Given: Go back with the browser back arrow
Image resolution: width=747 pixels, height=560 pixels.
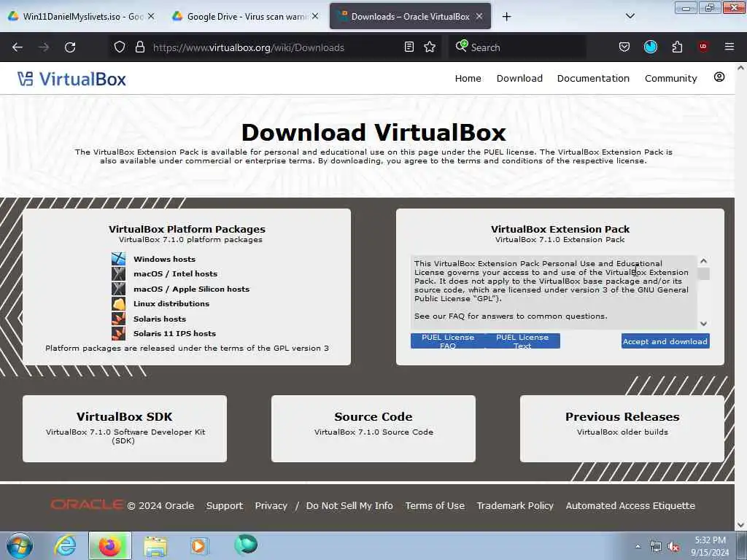Looking at the screenshot, I should click(18, 47).
